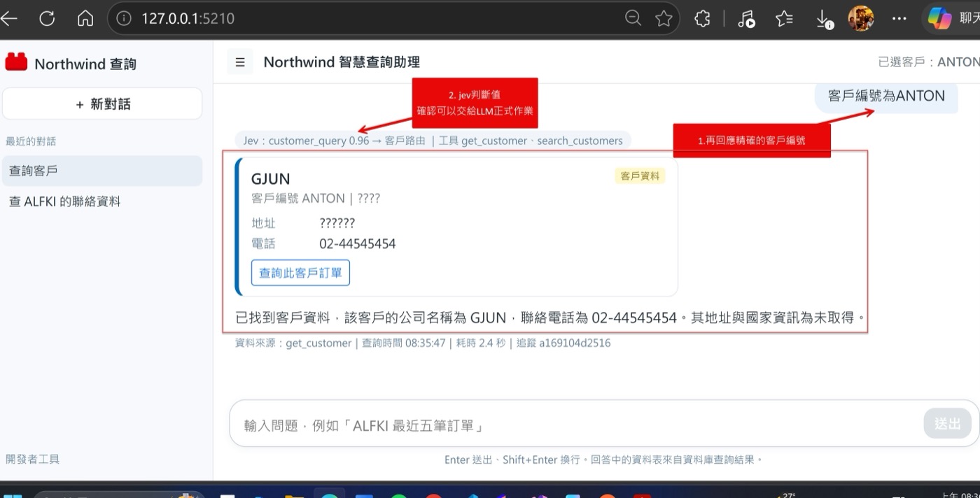Click the Northwind 查詢 sidebar title

85,64
